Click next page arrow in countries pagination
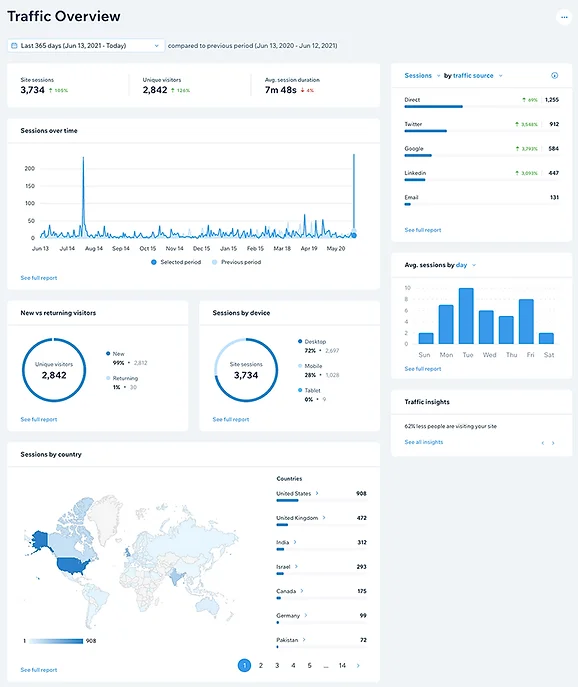Screen dimensions: 578x687 pos(358,666)
